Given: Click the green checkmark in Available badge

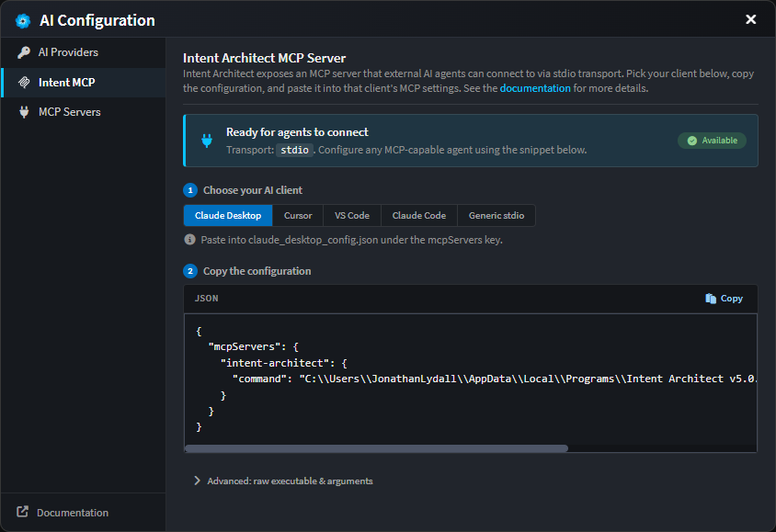Looking at the screenshot, I should click(x=691, y=141).
